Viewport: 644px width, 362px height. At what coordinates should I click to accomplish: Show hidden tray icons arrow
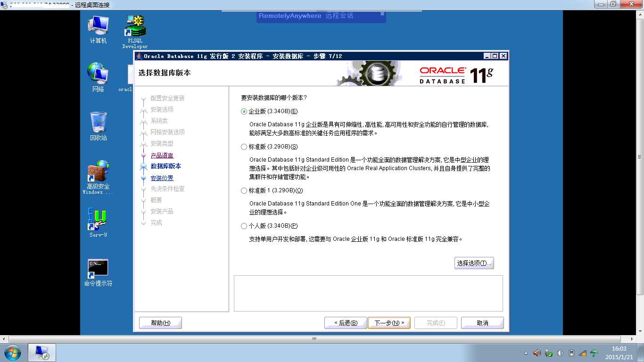click(x=526, y=353)
